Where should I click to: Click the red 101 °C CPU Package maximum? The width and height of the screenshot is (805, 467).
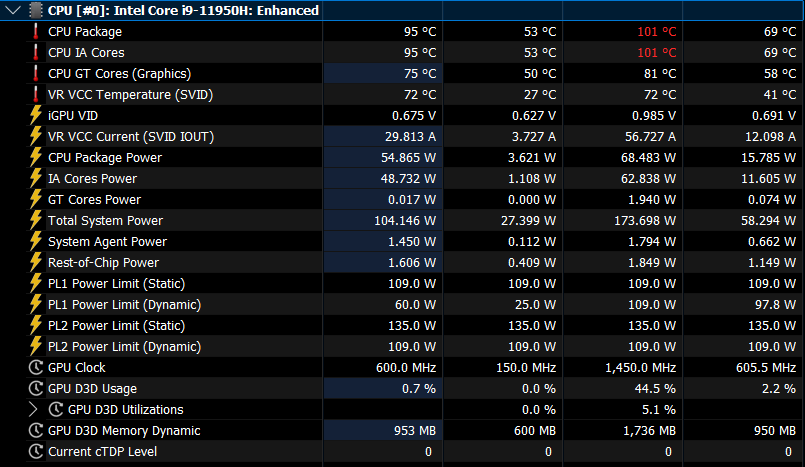pos(657,32)
